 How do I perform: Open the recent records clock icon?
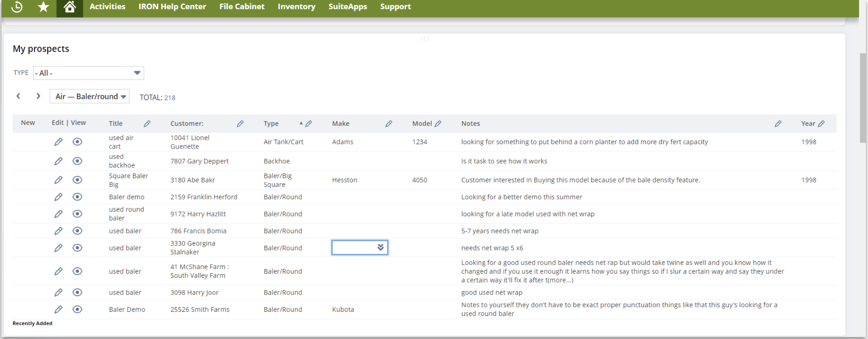pyautogui.click(x=17, y=7)
